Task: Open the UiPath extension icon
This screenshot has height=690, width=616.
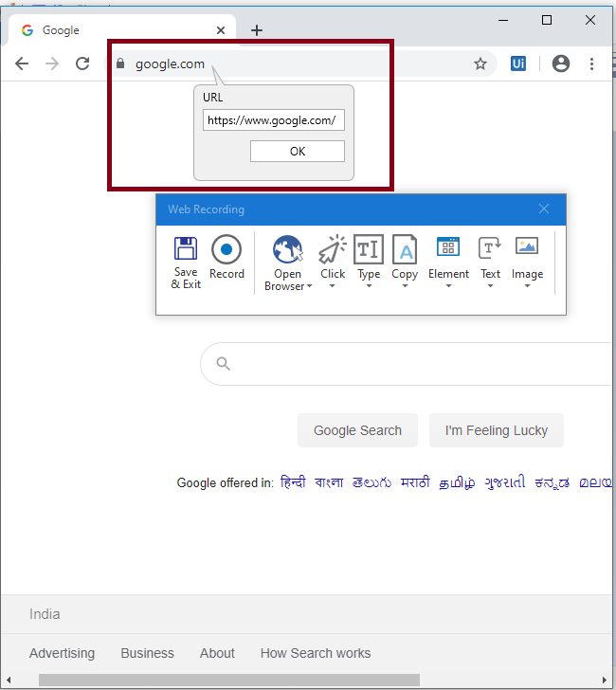Action: [x=518, y=64]
